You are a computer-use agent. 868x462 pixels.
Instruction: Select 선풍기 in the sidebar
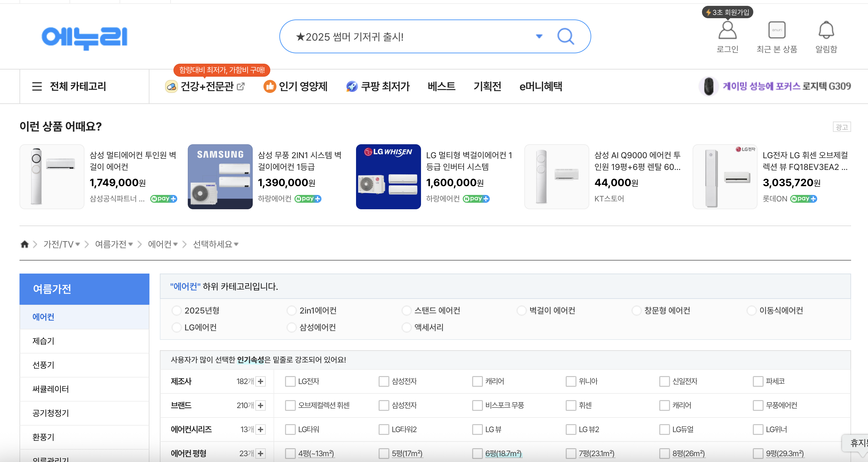tap(84, 365)
